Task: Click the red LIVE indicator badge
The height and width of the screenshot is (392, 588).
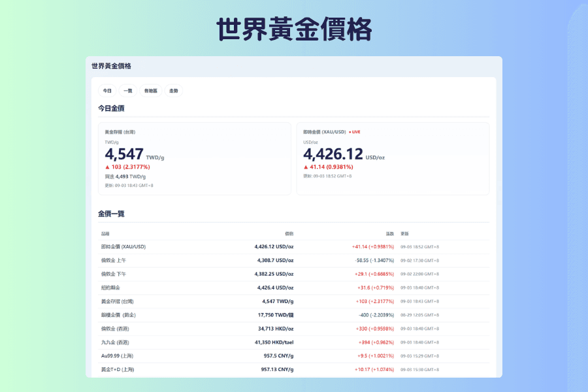Action: click(x=354, y=132)
